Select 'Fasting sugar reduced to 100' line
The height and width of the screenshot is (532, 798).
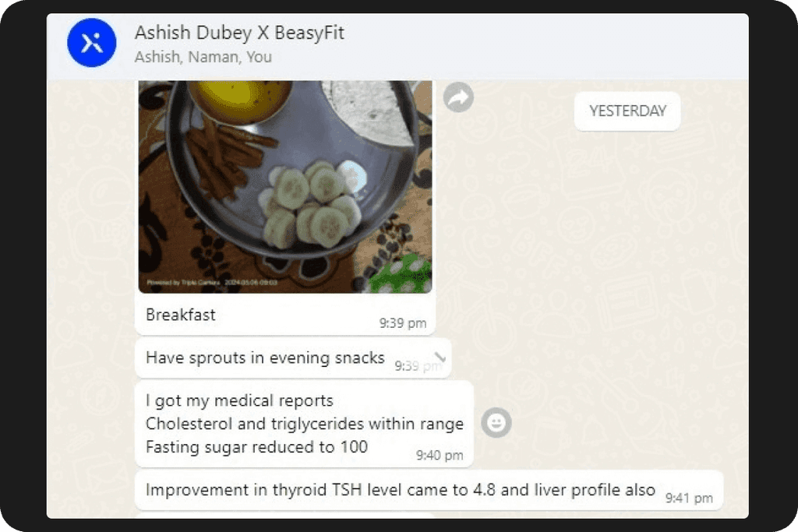(x=256, y=447)
